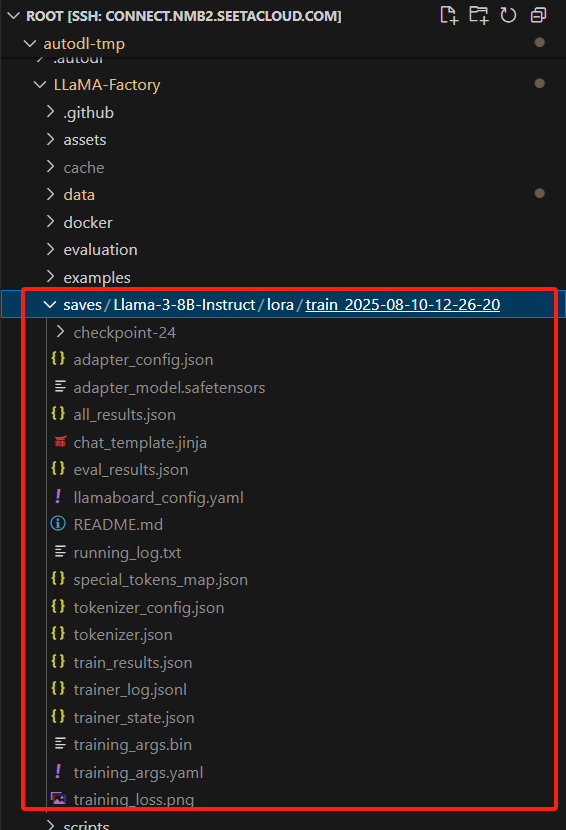Click the jinja icon beside chat_template.jinja
This screenshot has width=566, height=830.
pos(60,441)
